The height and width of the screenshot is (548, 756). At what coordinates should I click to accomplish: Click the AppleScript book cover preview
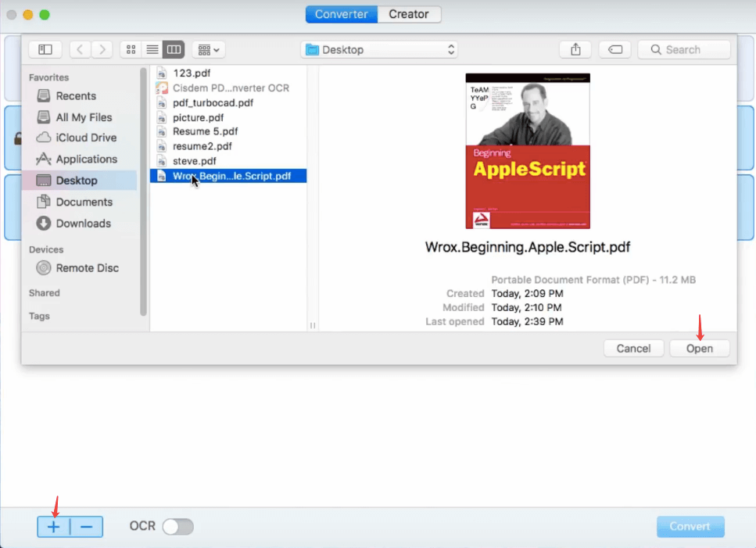[528, 151]
